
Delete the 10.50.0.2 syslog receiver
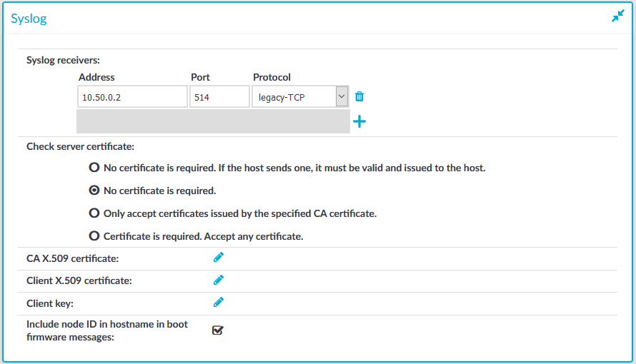click(359, 96)
